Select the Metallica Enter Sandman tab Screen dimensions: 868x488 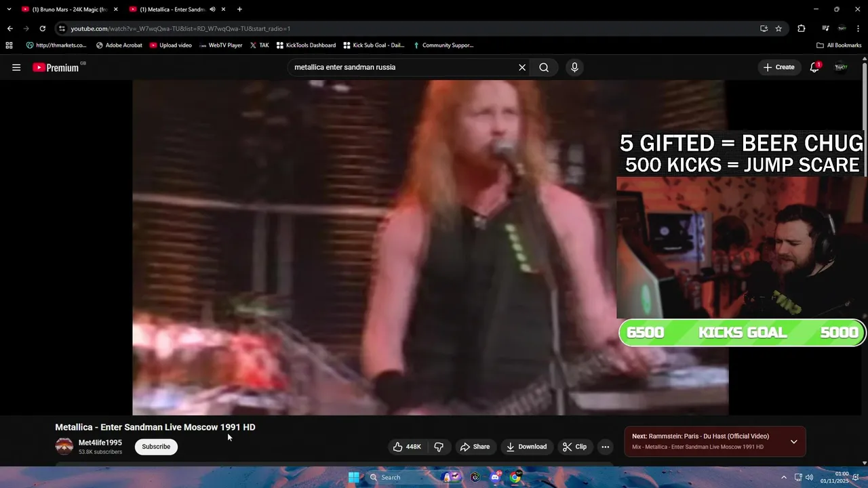(173, 9)
